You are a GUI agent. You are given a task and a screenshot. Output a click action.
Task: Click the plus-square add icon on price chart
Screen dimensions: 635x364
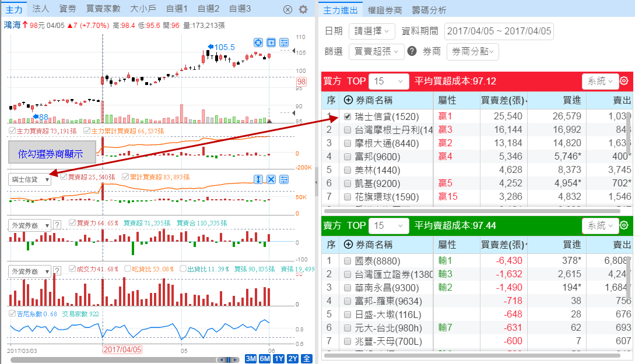(x=271, y=43)
